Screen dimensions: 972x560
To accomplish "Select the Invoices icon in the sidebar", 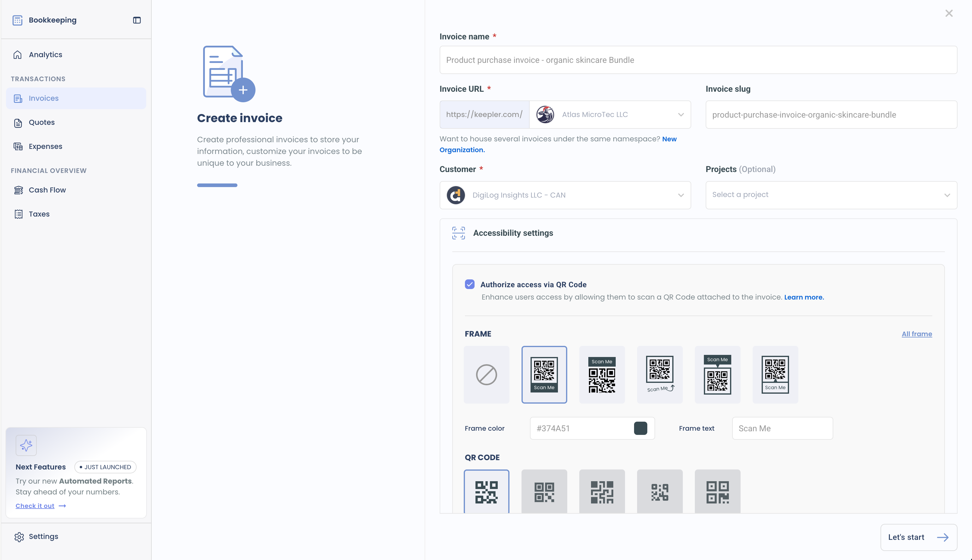I will point(18,98).
